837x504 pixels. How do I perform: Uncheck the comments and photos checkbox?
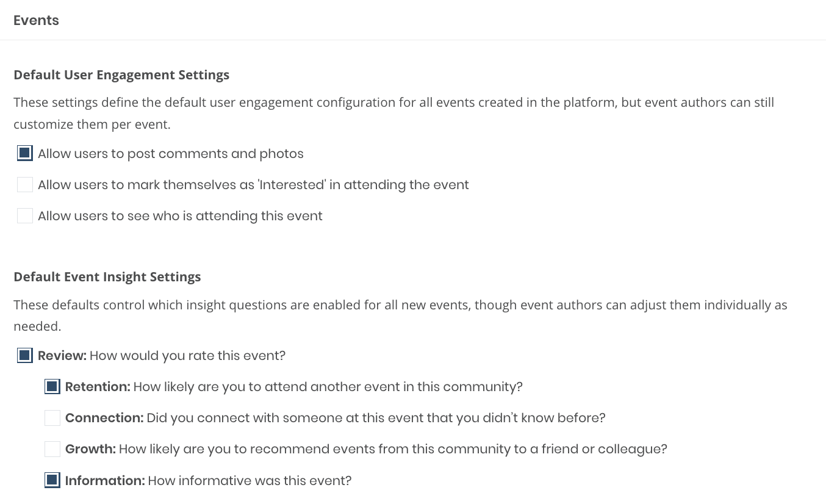coord(25,153)
